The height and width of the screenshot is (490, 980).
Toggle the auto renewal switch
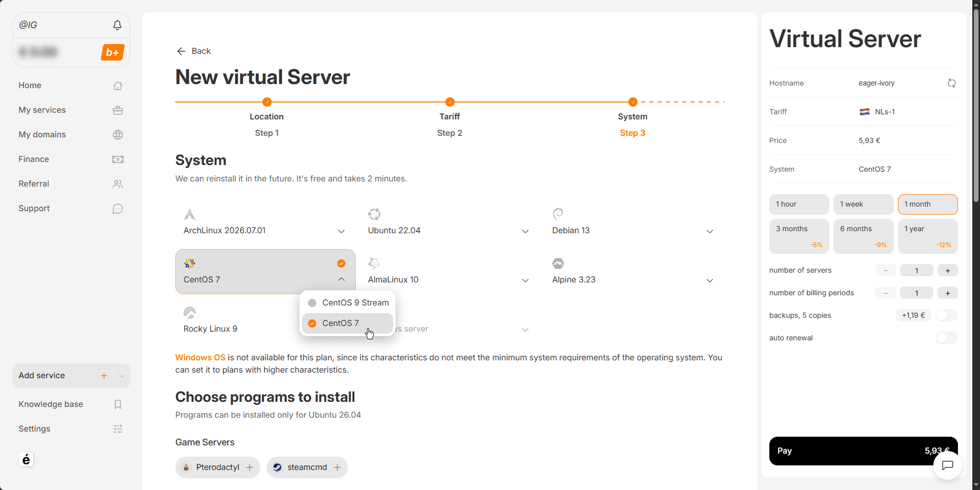pos(946,338)
